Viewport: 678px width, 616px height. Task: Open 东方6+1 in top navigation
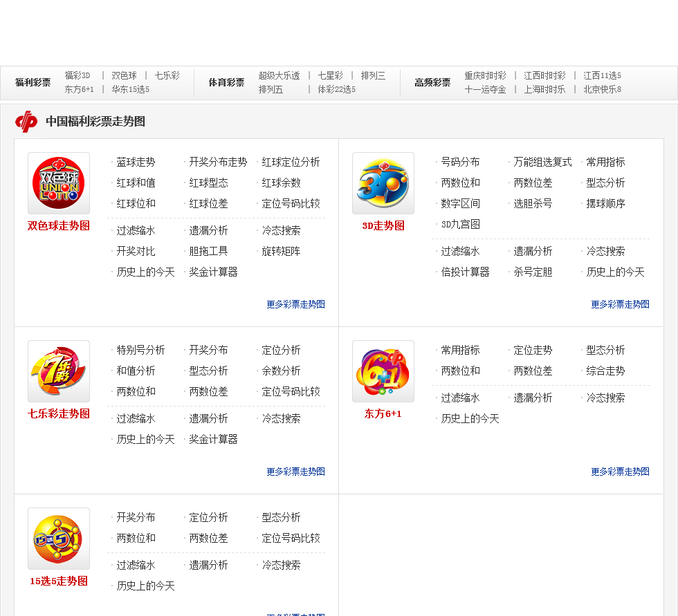(79, 89)
